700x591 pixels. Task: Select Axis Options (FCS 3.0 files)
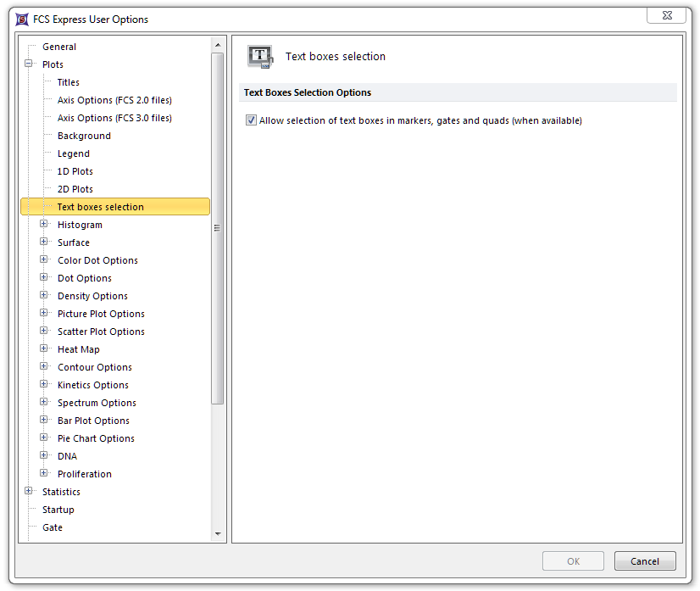pos(114,118)
